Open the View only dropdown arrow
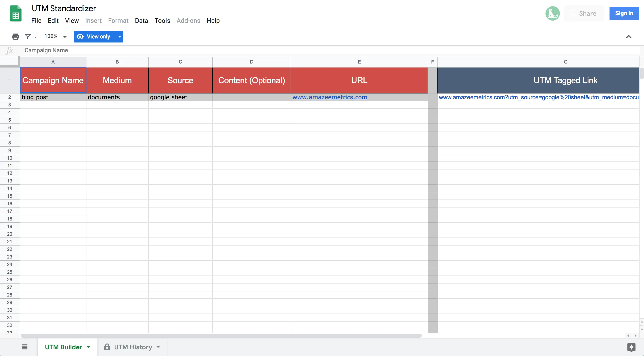This screenshot has width=644, height=356. click(x=119, y=37)
